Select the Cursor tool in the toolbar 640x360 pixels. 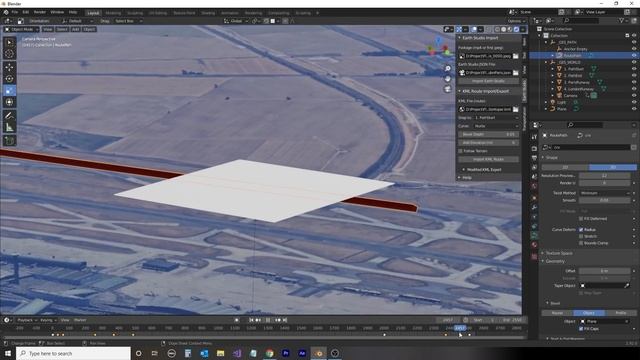click(9, 53)
